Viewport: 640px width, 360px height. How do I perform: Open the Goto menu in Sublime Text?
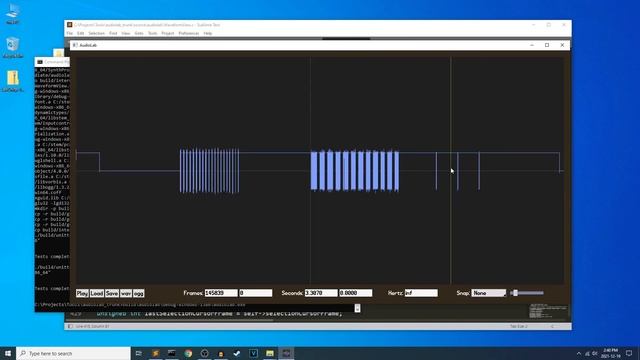[x=139, y=33]
